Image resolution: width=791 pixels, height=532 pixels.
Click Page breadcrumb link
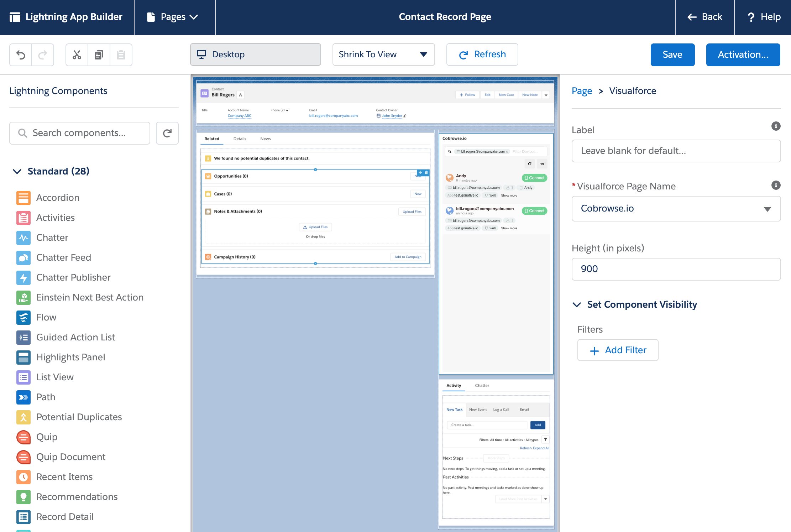click(x=582, y=91)
